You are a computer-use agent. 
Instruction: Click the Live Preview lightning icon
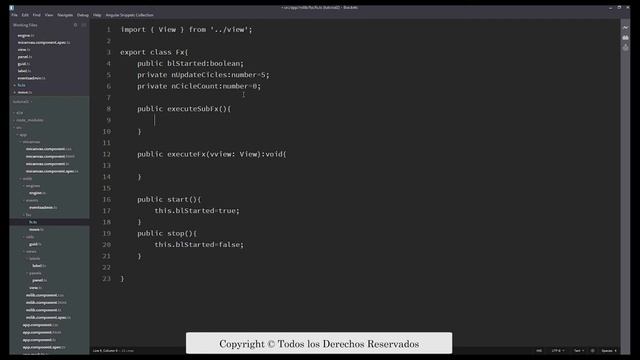click(625, 28)
